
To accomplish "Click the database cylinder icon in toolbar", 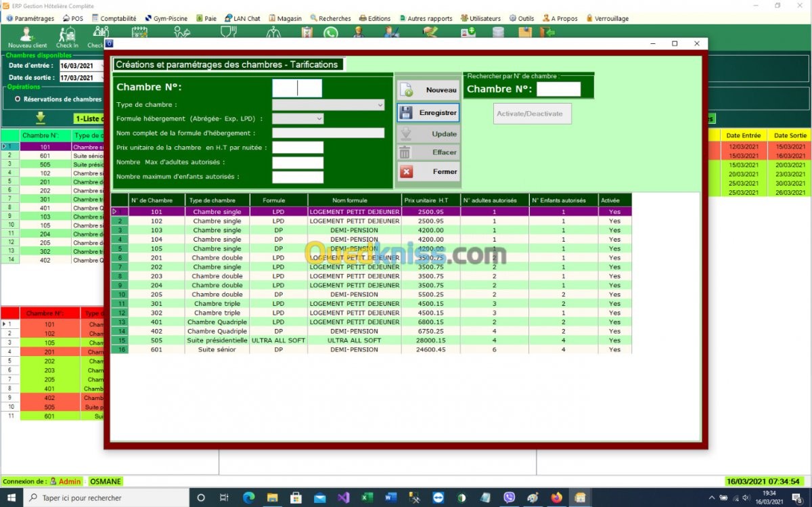I will click(498, 32).
